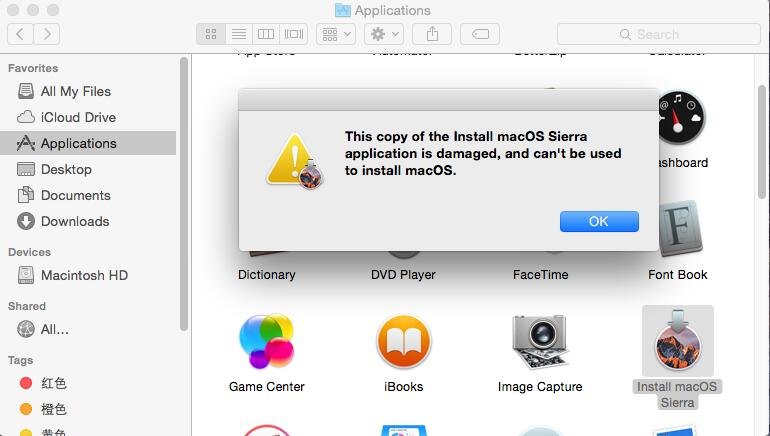
Task: Click OK in the damaged installer dialog
Action: point(599,221)
